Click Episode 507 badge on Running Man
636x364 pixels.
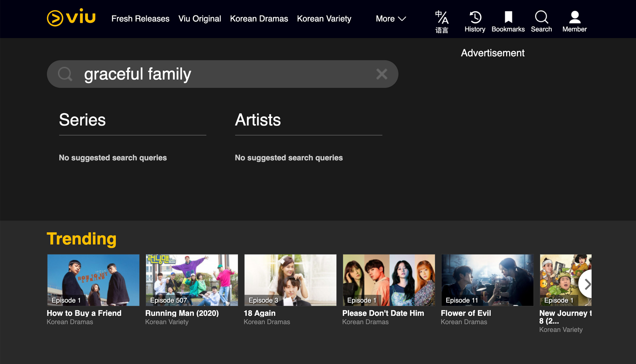169,300
